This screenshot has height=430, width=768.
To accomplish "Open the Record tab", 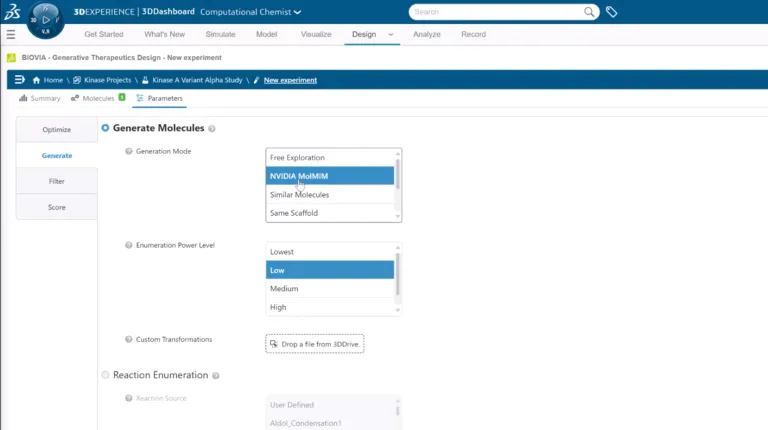I will pyautogui.click(x=474, y=34).
